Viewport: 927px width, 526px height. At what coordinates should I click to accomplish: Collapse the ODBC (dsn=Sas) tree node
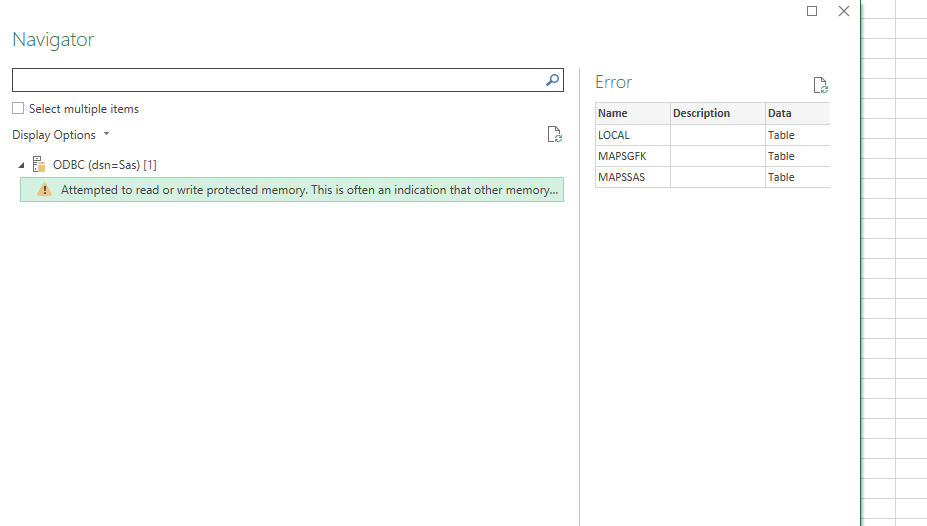coord(22,165)
